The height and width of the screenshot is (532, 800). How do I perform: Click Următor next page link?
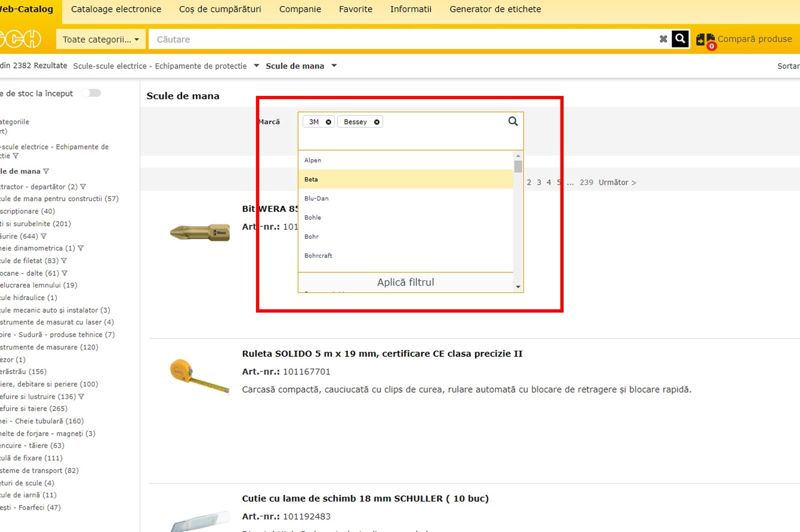tap(617, 182)
